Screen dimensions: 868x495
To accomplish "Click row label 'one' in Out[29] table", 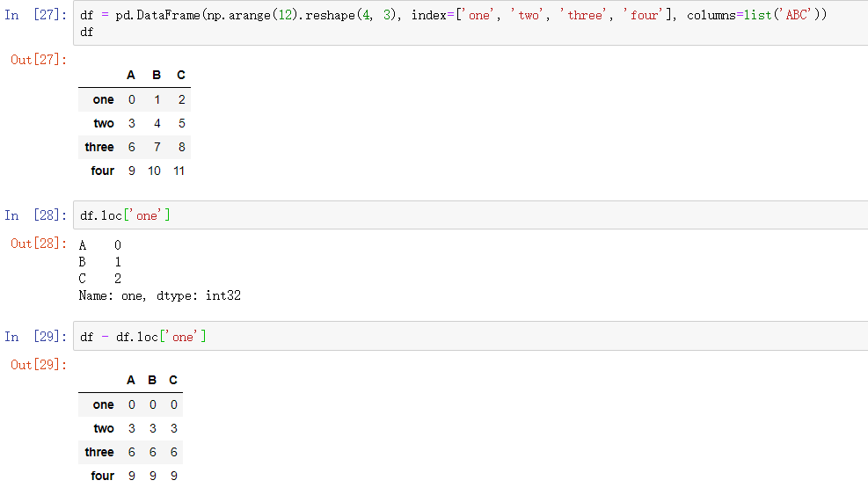I will pos(104,404).
